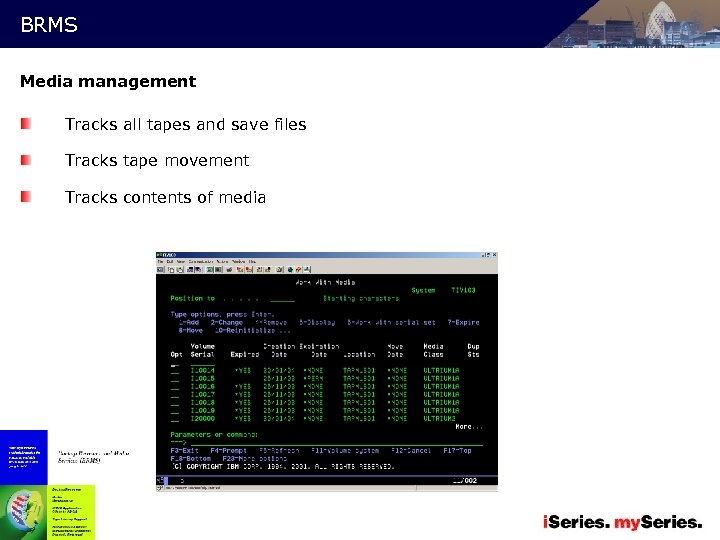Click the Display setup toolbar icon
Viewport: 720px width, 540px height.
pos(209,270)
